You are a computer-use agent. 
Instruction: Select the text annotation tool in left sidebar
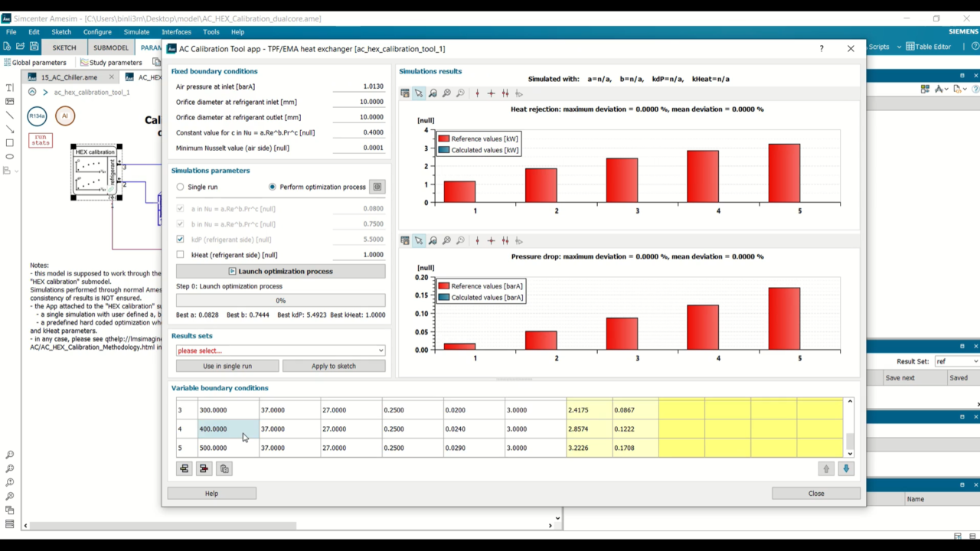(x=9, y=87)
